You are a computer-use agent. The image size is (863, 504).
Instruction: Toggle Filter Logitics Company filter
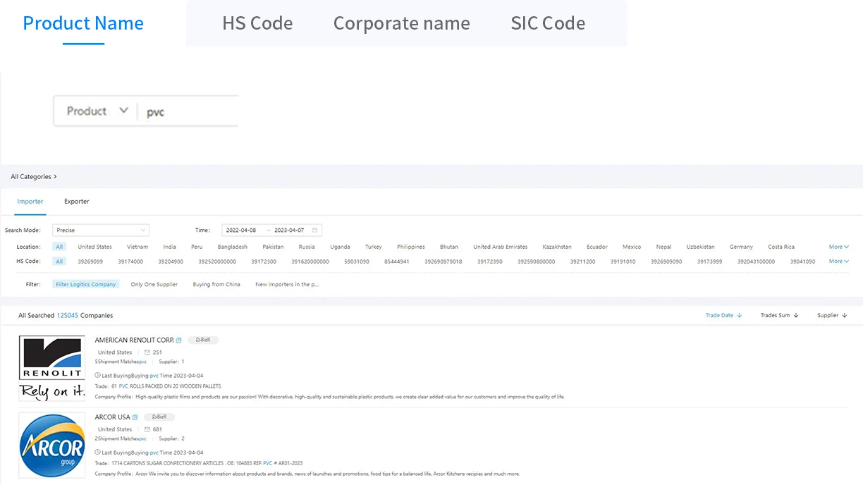[86, 285]
